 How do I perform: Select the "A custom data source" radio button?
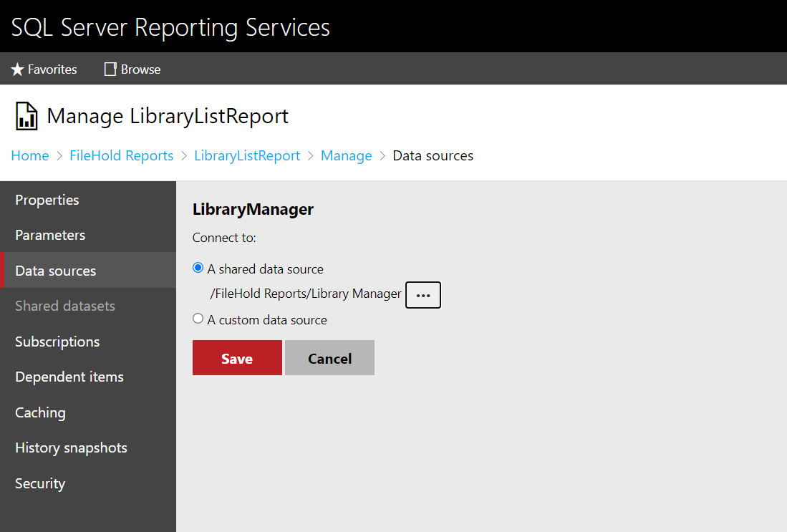[197, 319]
